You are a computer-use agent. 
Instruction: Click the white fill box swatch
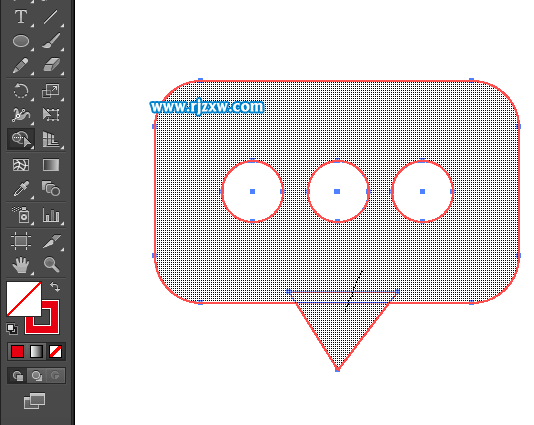24,299
